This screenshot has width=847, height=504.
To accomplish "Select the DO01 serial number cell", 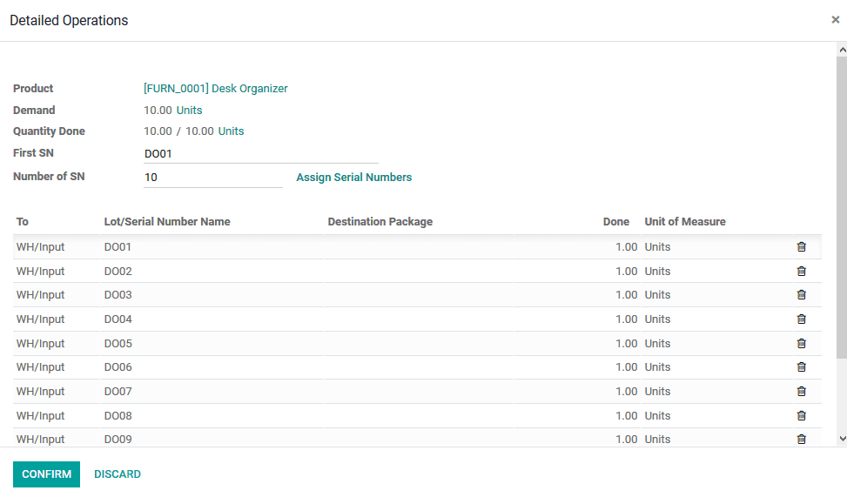I will pyautogui.click(x=212, y=247).
